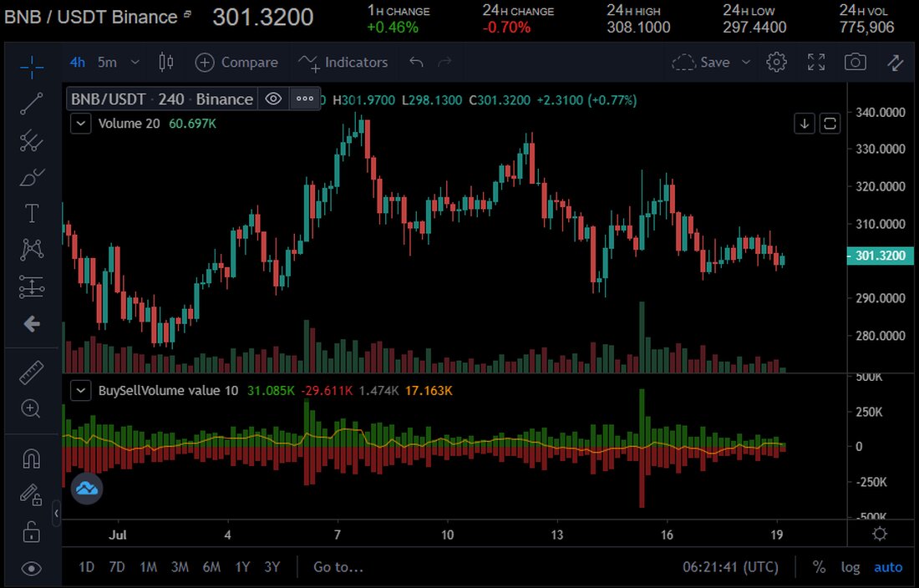Select the crosshair cursor tool
This screenshot has height=588, width=919.
click(32, 68)
